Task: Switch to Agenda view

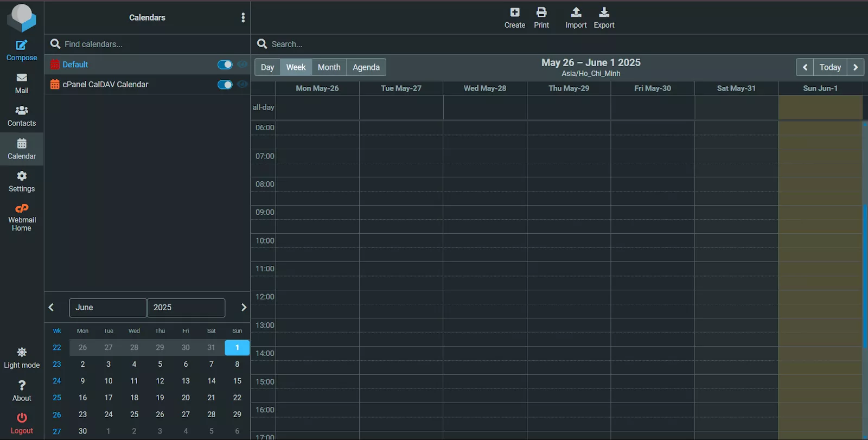Action: coord(366,67)
